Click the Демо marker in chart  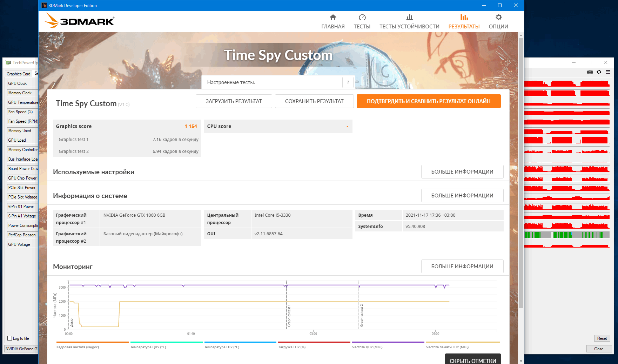pyautogui.click(x=72, y=323)
